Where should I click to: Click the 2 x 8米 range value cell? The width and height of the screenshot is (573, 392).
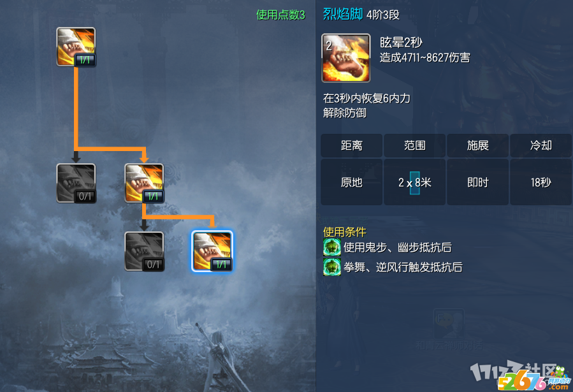coord(415,182)
